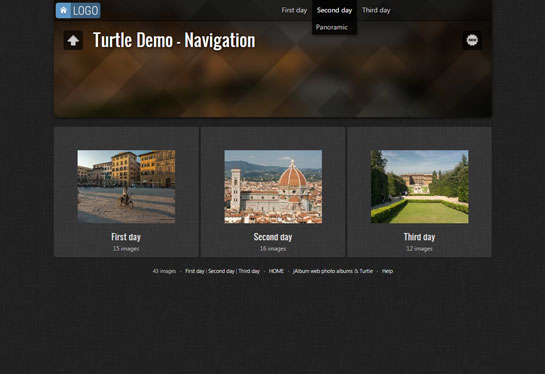Image resolution: width=545 pixels, height=374 pixels.
Task: Click the Second day folder title
Action: point(273,237)
